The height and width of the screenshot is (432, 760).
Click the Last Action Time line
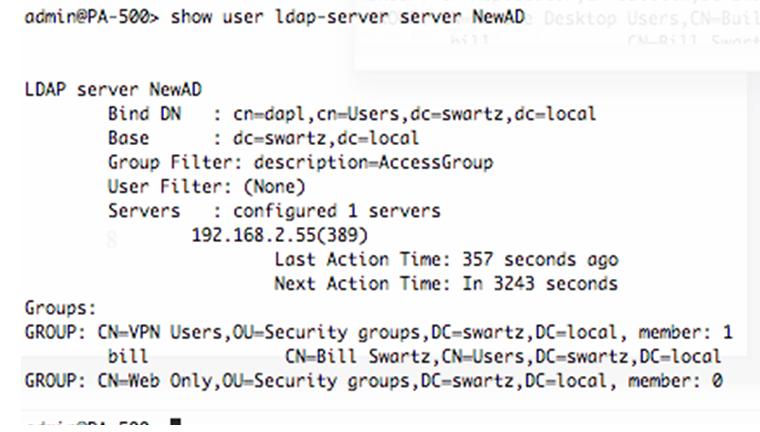tap(445, 260)
